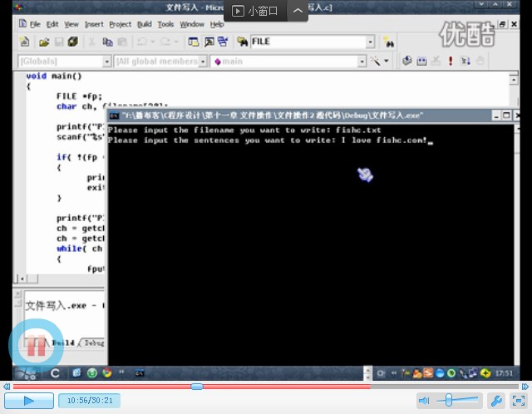Mute the video player volume
Image resolution: width=532 pixels, height=414 pixels.
coord(424,401)
